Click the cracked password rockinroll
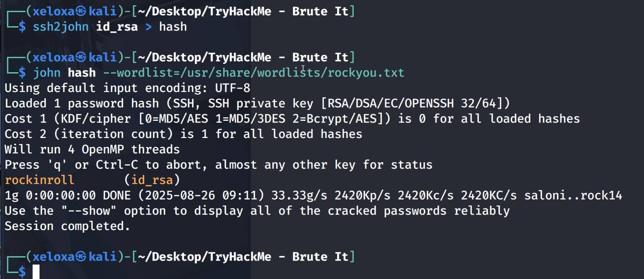 (x=39, y=180)
